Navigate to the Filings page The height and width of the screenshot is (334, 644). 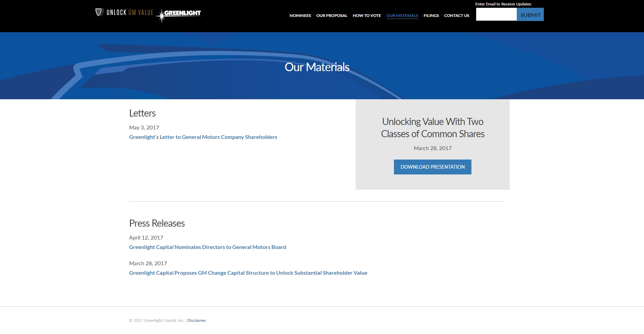tap(431, 16)
